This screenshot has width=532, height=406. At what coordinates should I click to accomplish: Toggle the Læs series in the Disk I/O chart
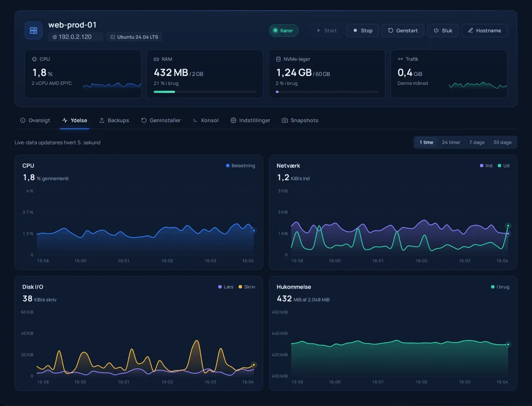click(x=226, y=287)
